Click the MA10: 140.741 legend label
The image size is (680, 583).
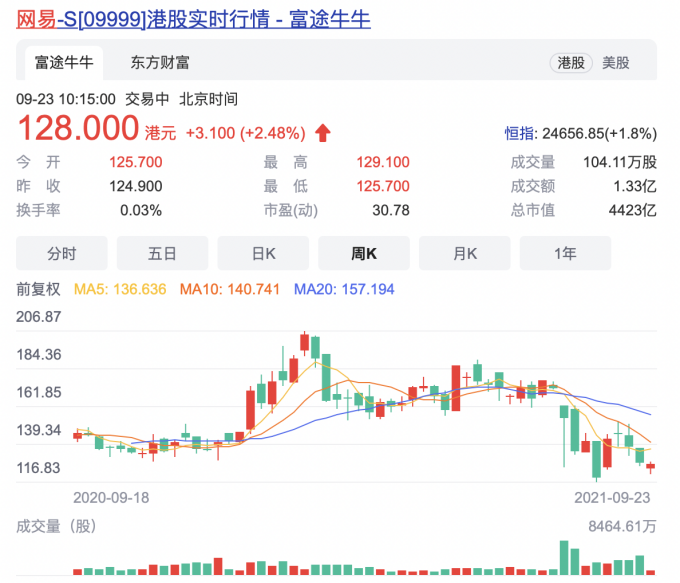(x=230, y=289)
